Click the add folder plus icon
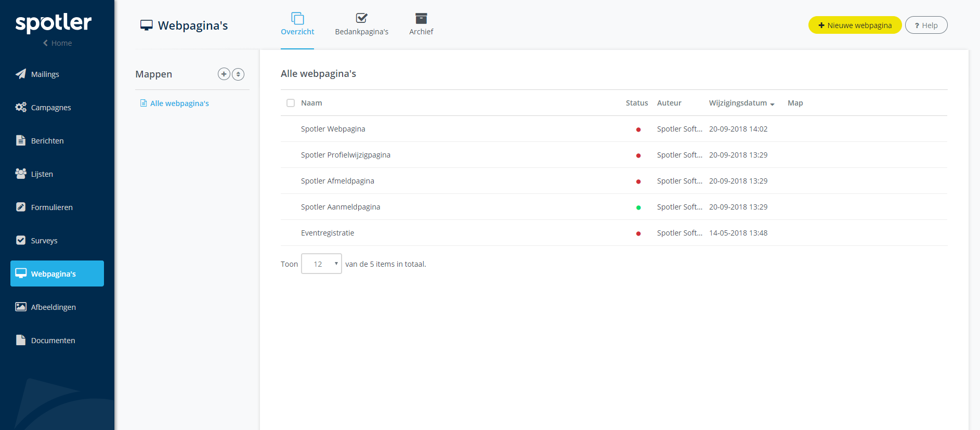980x430 pixels. click(x=224, y=74)
